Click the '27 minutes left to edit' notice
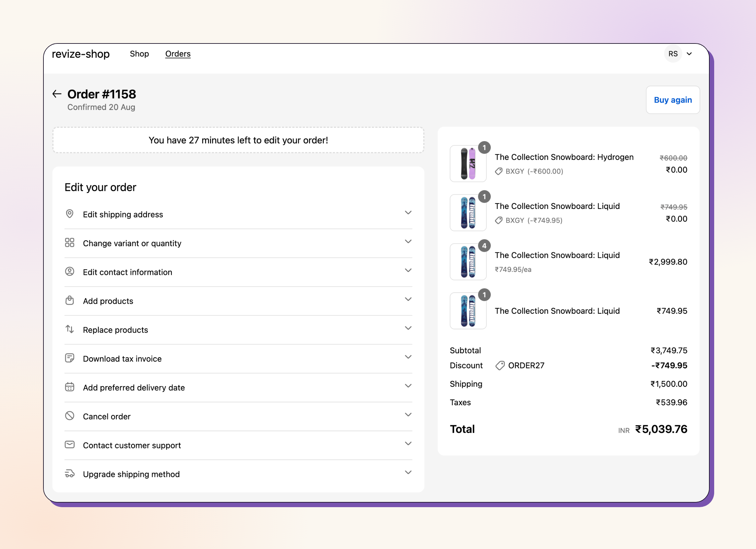756x549 pixels. point(238,140)
